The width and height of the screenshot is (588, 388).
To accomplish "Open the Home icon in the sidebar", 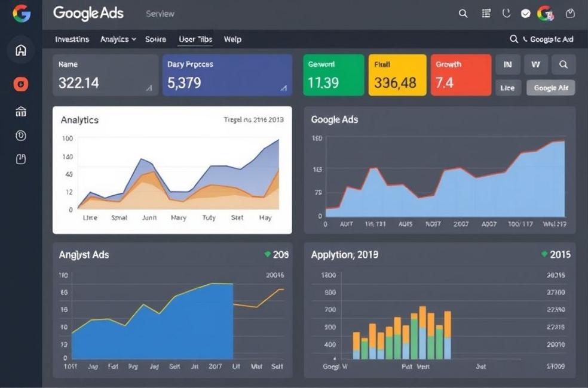I will click(x=21, y=50).
